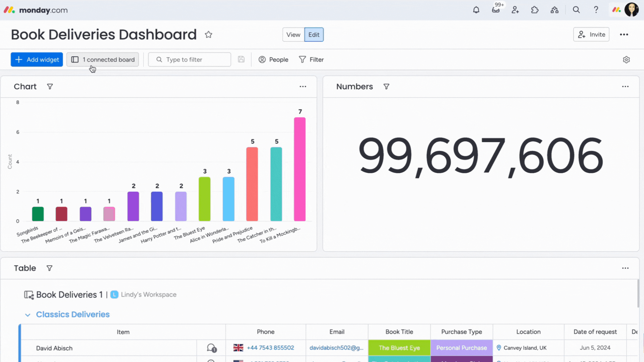The image size is (644, 362).
Task: Click the Location column header
Action: point(528,332)
